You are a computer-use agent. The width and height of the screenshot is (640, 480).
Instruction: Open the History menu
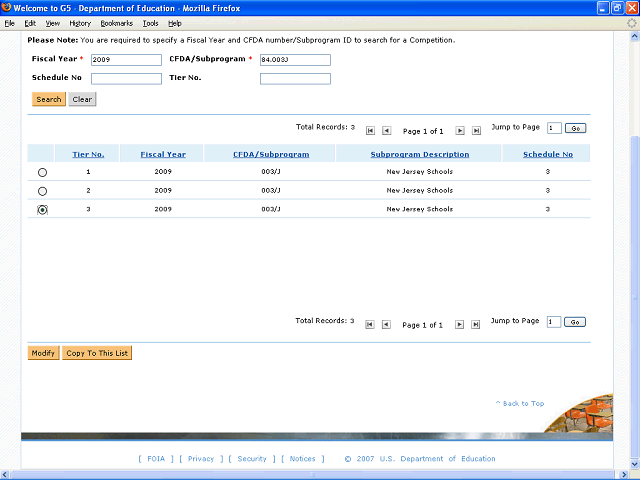click(x=80, y=23)
